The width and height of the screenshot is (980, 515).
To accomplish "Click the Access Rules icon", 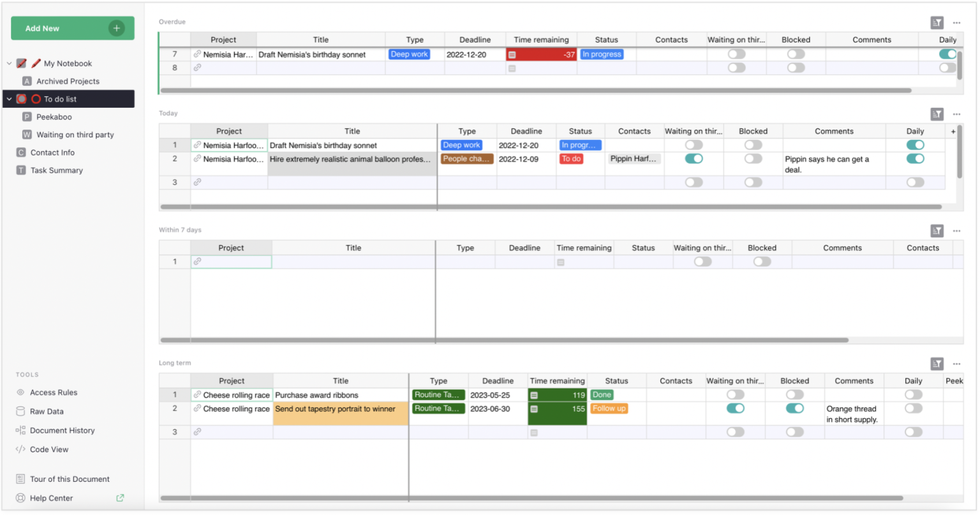I will click(22, 392).
